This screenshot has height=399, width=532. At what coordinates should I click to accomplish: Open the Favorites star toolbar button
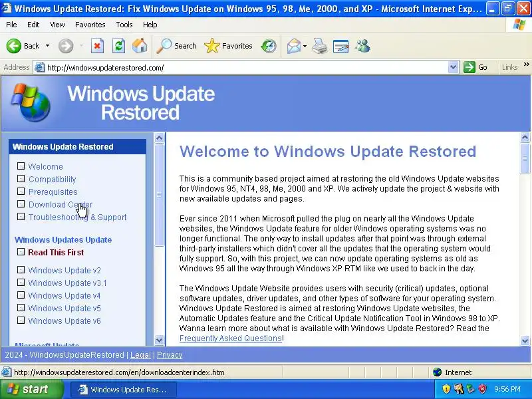[x=228, y=46]
